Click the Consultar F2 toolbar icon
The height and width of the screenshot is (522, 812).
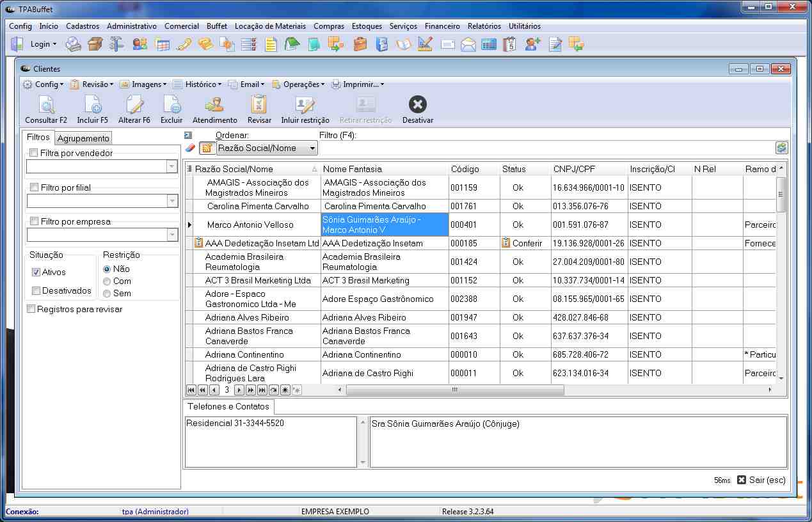(x=45, y=105)
